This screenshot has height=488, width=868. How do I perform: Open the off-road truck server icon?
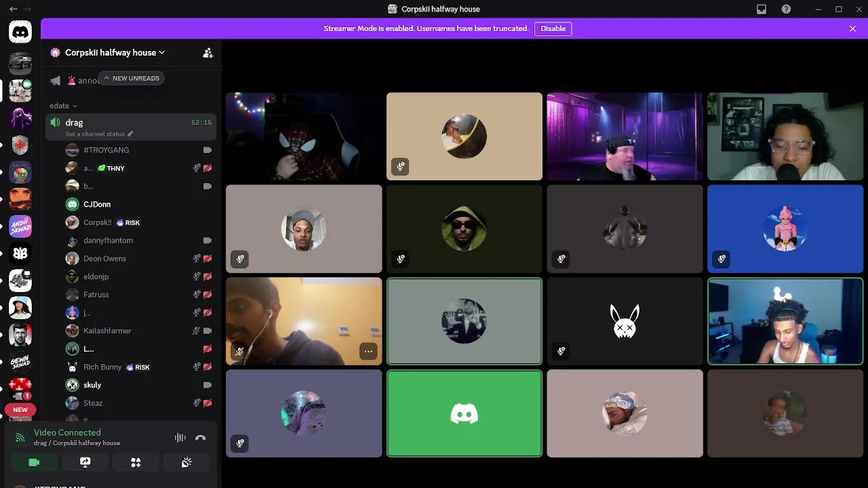[x=20, y=63]
